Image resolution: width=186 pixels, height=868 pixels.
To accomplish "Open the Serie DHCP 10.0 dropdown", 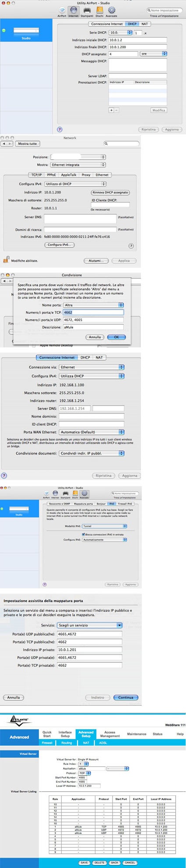I will tap(121, 32).
